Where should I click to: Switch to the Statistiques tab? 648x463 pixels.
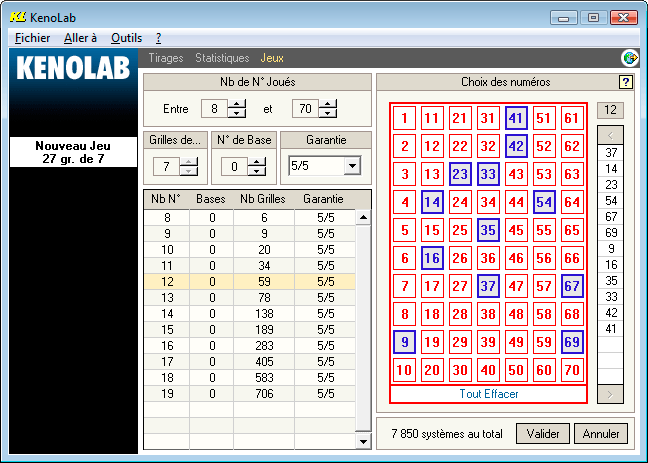click(x=222, y=58)
